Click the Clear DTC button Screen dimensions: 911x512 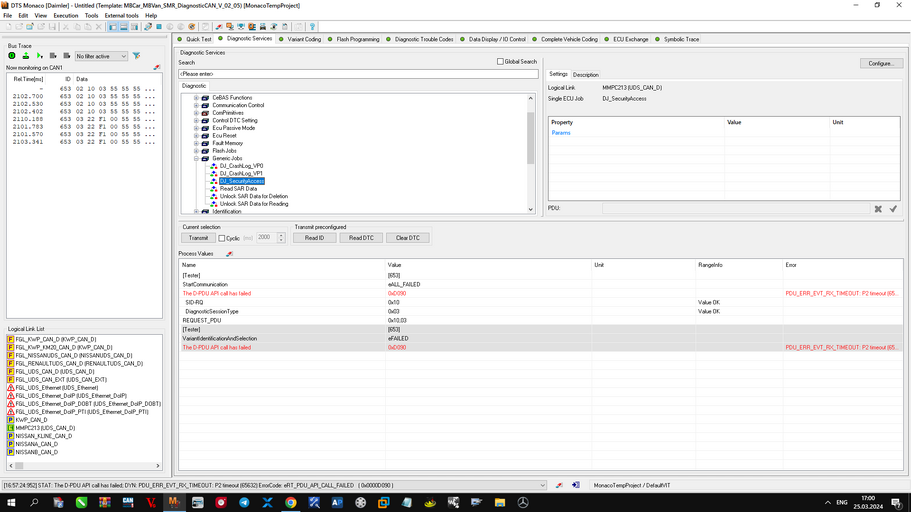coord(408,238)
